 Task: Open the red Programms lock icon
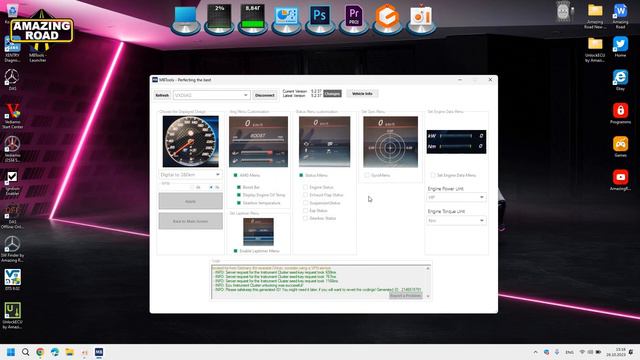620,113
